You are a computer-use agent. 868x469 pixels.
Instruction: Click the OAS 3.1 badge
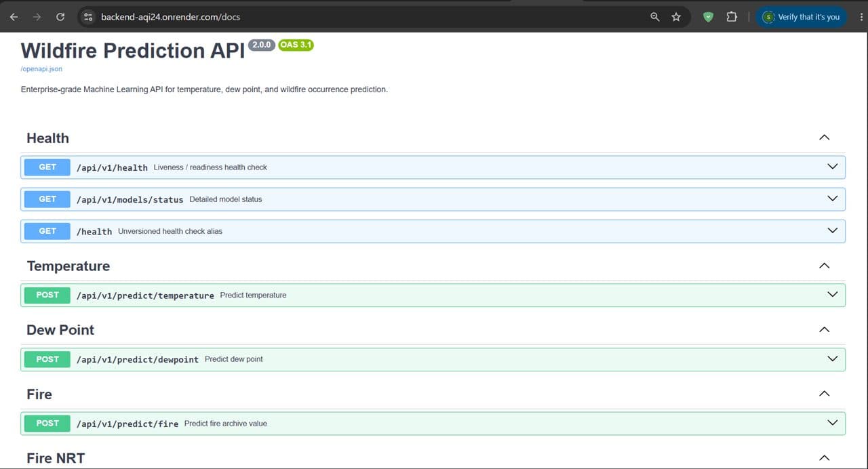click(x=296, y=45)
